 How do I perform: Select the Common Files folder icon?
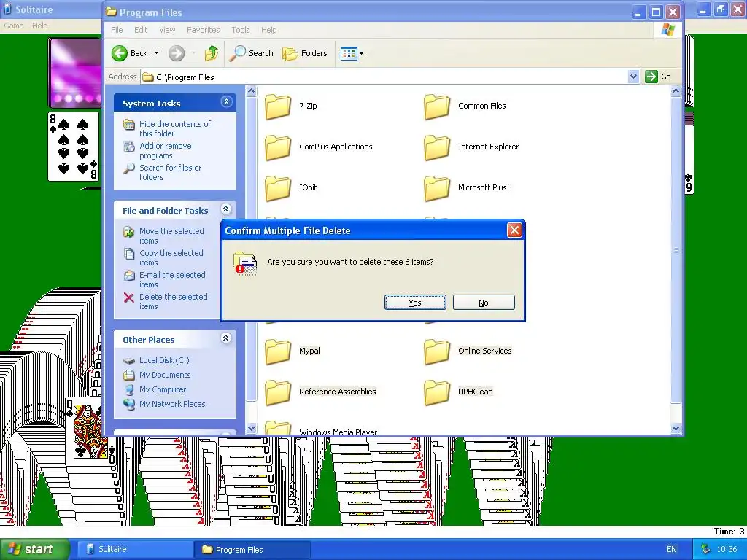(x=437, y=106)
